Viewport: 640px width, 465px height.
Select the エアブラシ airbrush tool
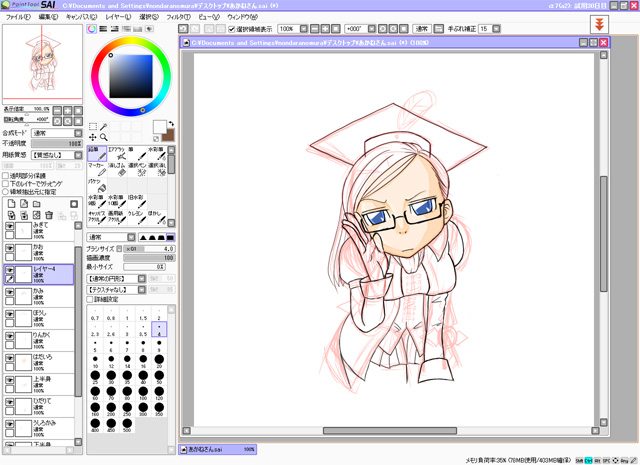pos(117,154)
